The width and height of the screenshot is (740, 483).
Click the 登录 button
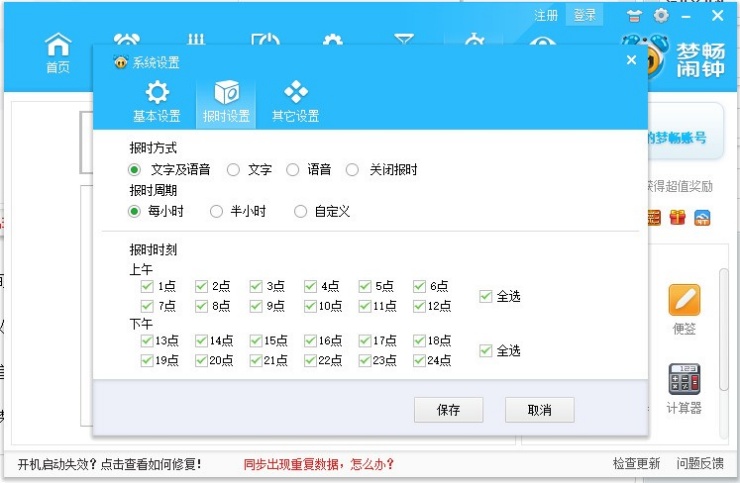tap(585, 16)
